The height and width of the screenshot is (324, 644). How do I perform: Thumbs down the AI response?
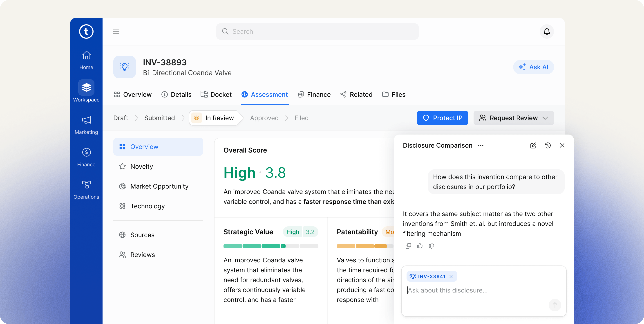pyautogui.click(x=432, y=246)
